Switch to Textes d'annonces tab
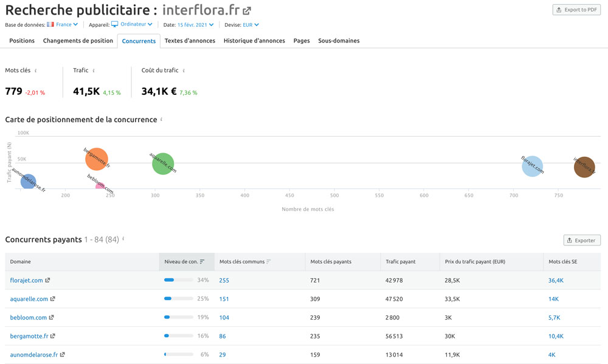The height and width of the screenshot is (364, 608). tap(190, 41)
